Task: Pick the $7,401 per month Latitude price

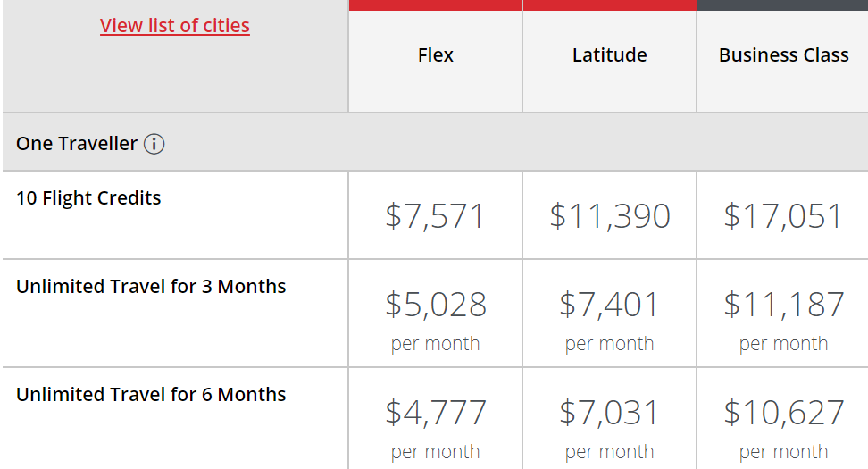Action: [610, 305]
